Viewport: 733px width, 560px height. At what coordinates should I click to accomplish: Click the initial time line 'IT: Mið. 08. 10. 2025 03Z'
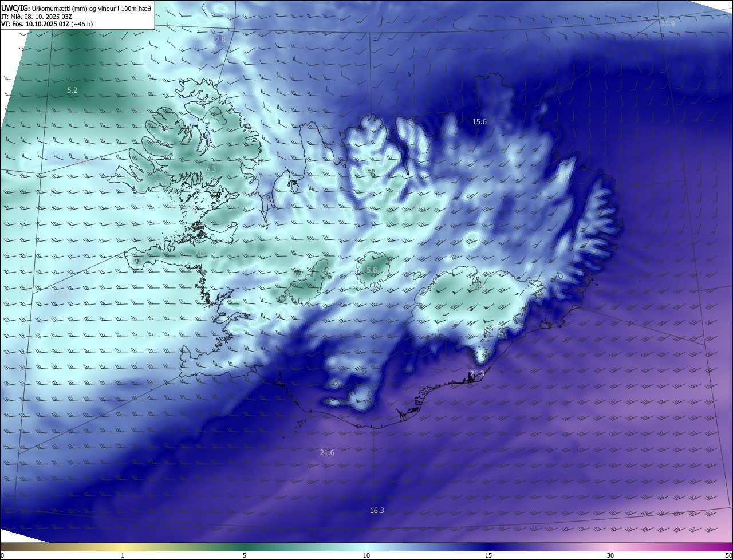36,17
